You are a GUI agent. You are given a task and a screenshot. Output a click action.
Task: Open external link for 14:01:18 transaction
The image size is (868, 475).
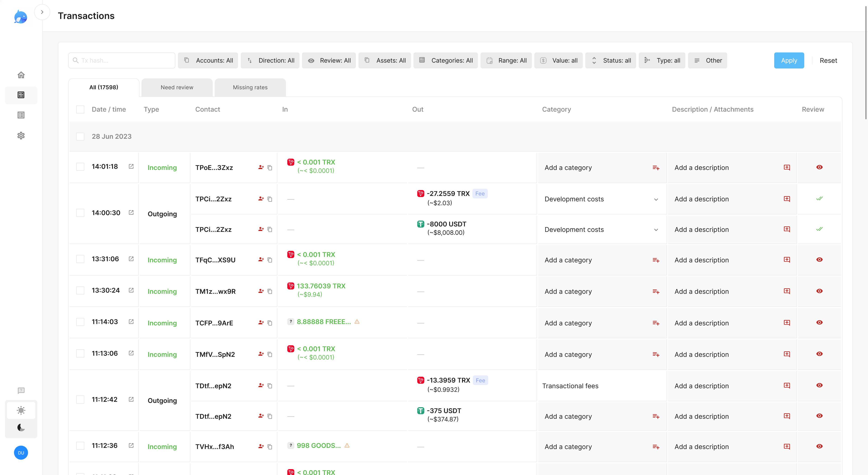131,166
